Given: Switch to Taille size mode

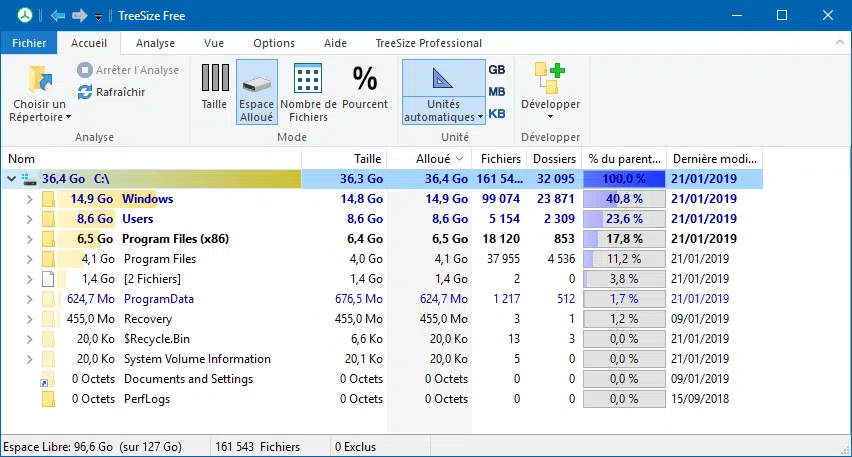Looking at the screenshot, I should (215, 87).
